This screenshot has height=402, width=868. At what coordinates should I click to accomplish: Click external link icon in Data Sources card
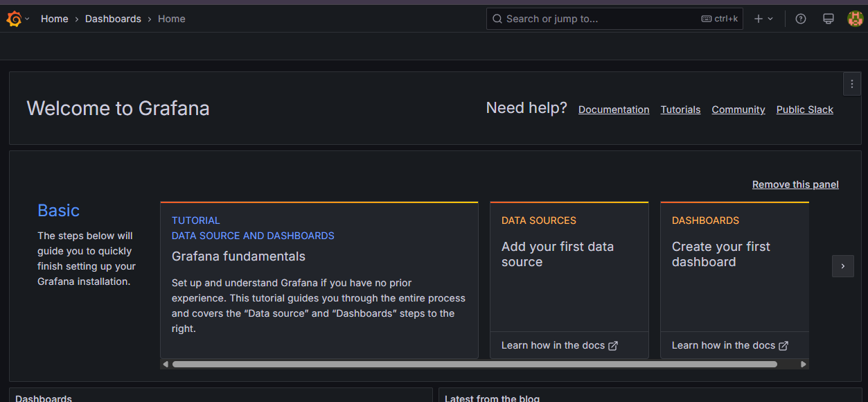tap(613, 346)
